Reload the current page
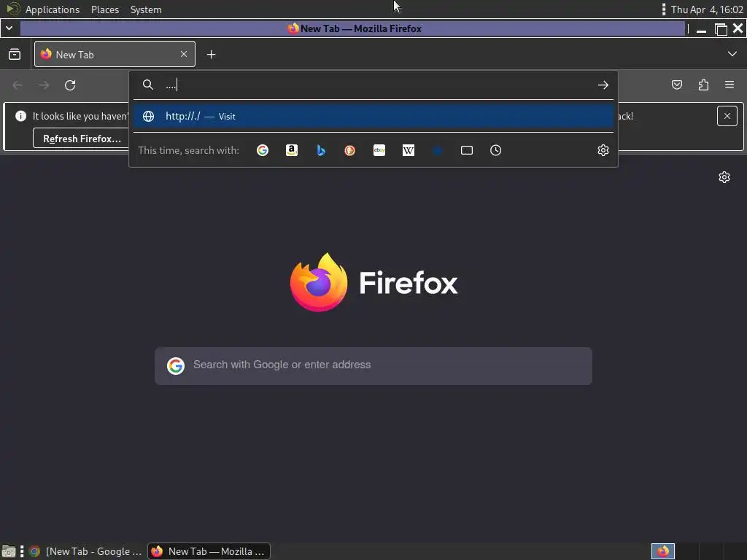 pos(70,85)
